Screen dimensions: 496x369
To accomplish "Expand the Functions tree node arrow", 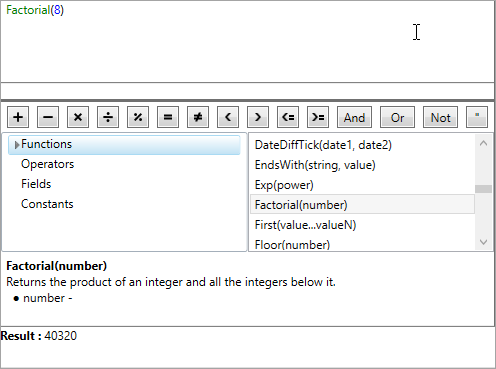I will (17, 145).
